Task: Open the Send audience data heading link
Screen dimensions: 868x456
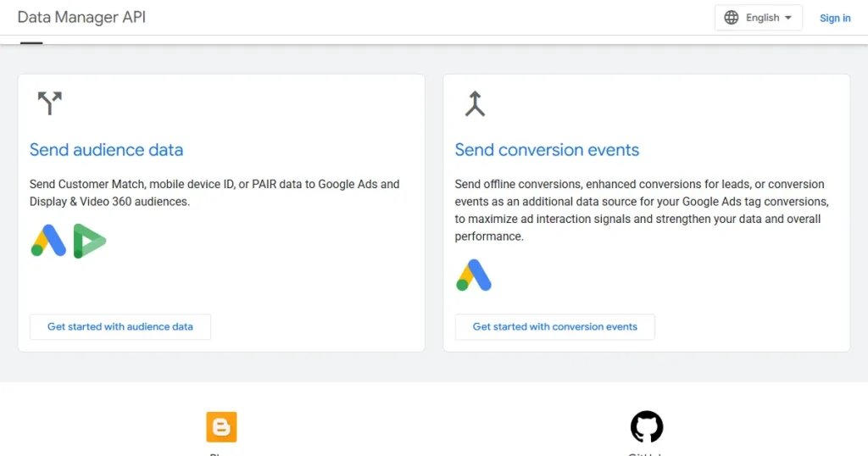Action: 106,150
